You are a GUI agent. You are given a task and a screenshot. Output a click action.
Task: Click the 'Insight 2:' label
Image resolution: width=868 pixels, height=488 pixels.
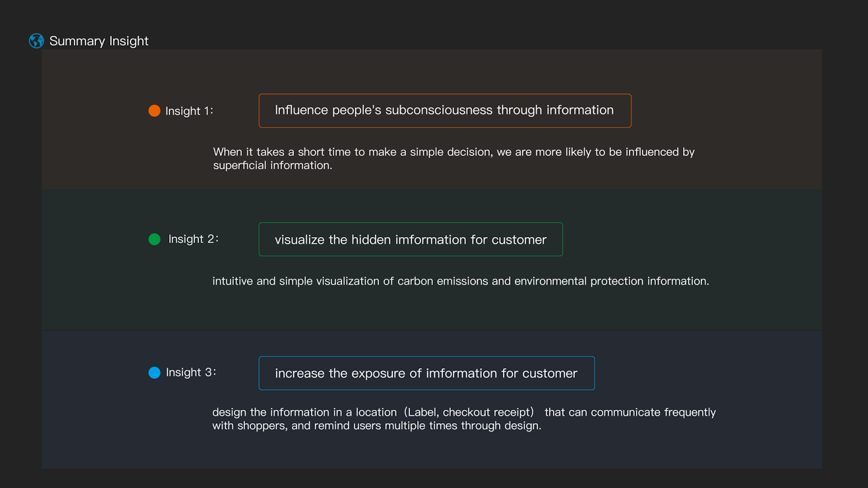(x=193, y=239)
